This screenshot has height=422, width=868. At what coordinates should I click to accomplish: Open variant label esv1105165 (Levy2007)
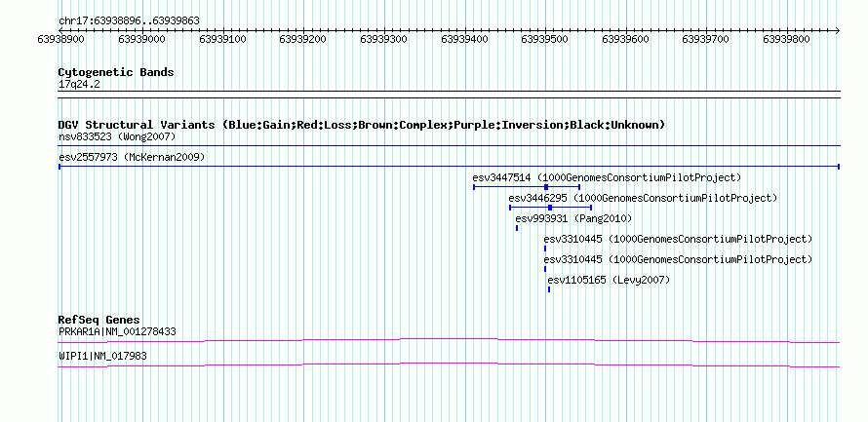pyautogui.click(x=609, y=281)
